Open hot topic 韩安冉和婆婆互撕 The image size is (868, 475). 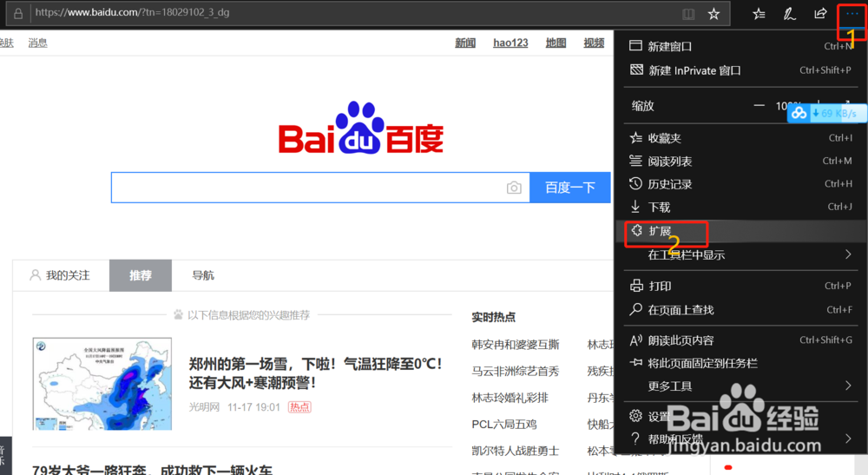pyautogui.click(x=516, y=345)
